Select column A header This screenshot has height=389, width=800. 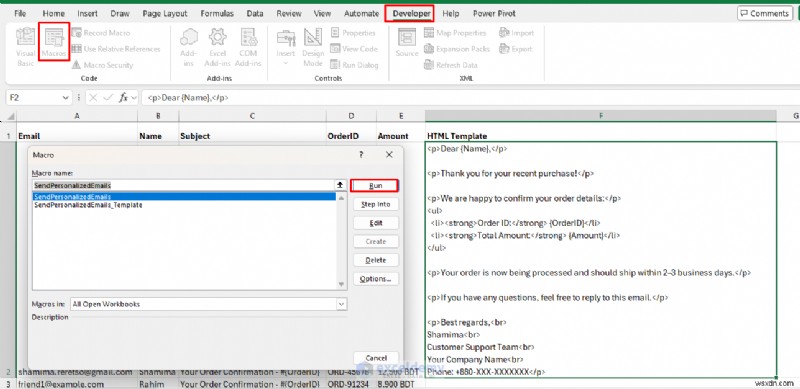pos(77,116)
